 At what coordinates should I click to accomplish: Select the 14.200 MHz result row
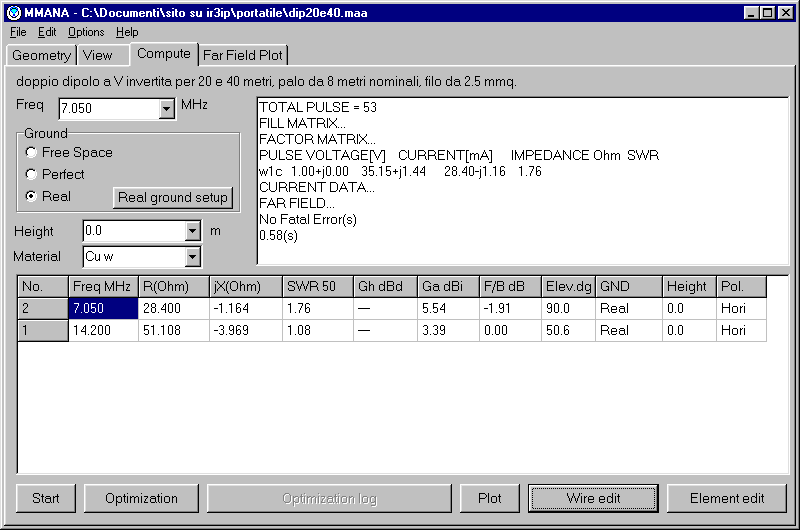(103, 330)
